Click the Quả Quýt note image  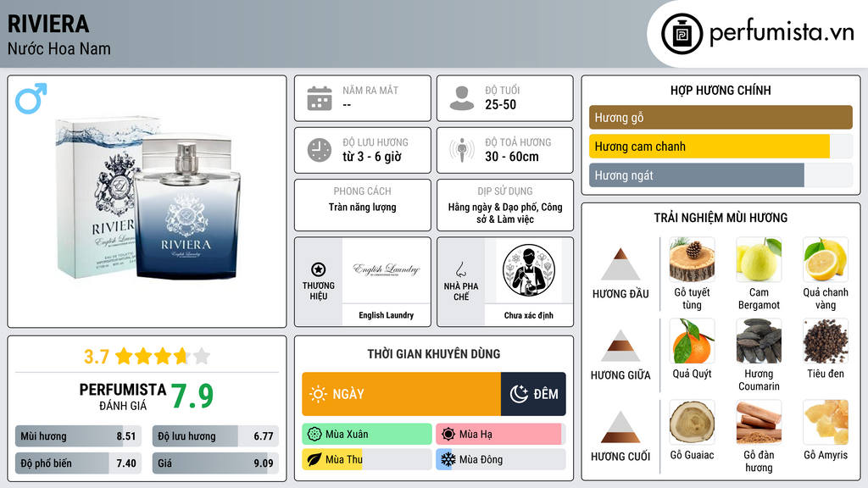(x=692, y=341)
